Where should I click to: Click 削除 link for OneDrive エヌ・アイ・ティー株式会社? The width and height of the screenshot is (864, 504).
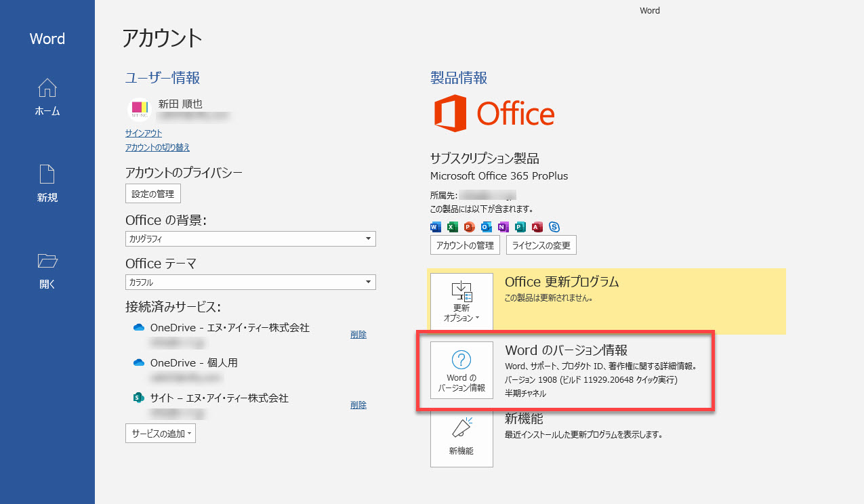click(x=358, y=334)
